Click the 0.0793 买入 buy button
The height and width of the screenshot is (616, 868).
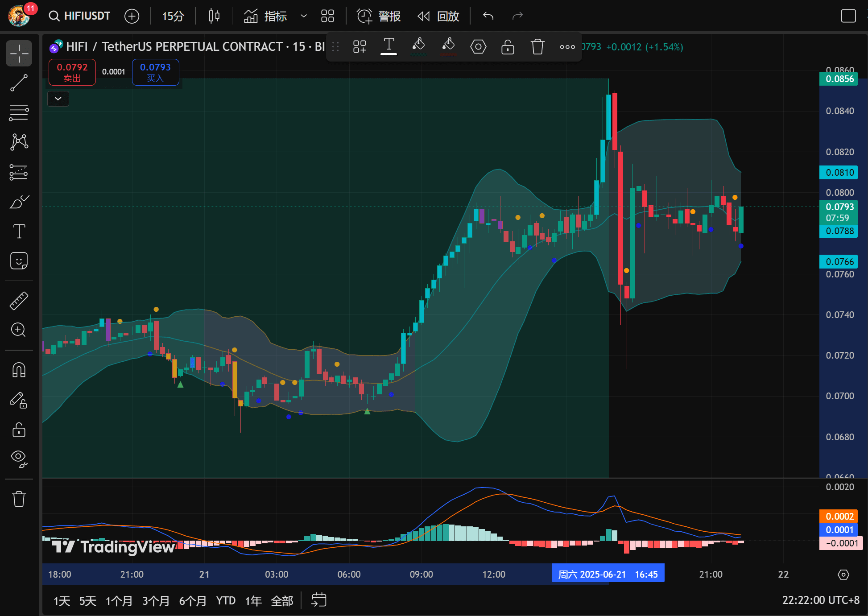156,72
